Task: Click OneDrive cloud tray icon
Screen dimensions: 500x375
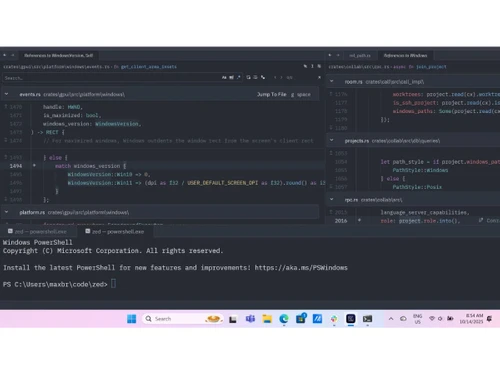Action: 403,319
